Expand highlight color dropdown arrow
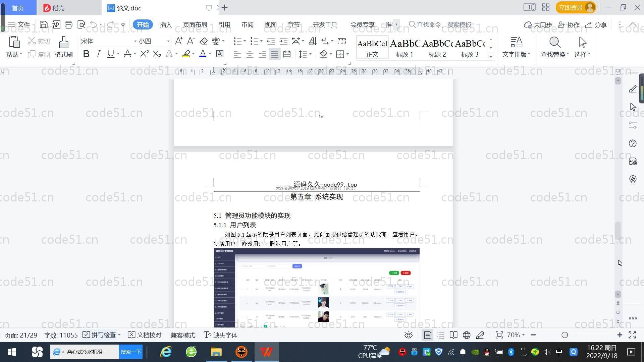This screenshot has height=362, width=644. [x=193, y=54]
